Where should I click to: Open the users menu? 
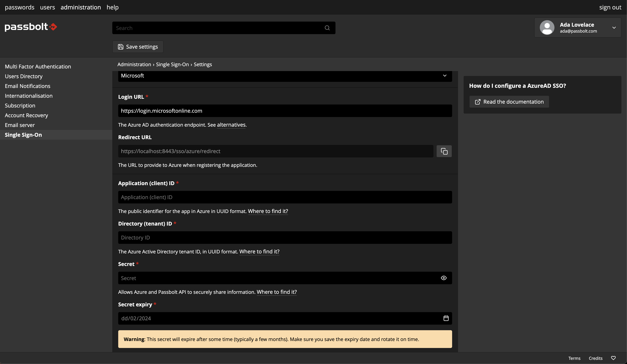[x=47, y=7]
